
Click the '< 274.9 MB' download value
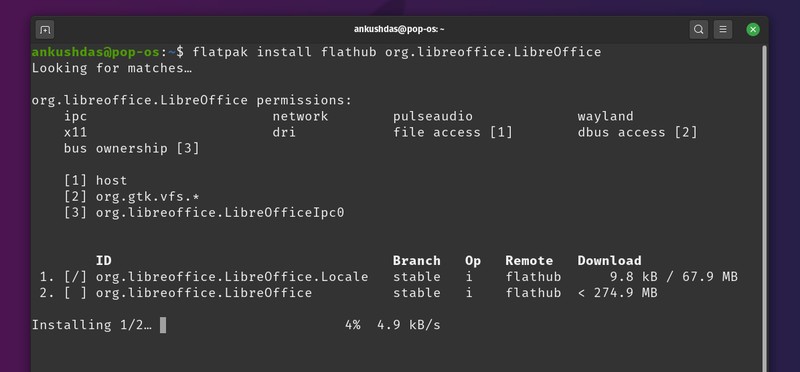point(617,293)
